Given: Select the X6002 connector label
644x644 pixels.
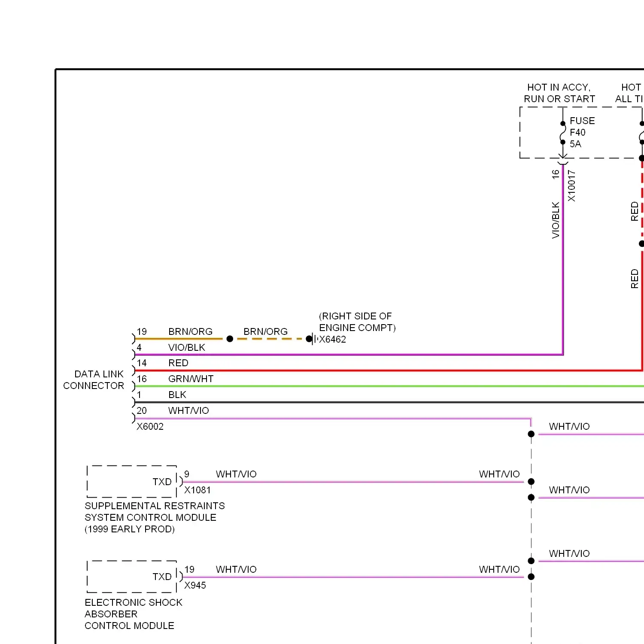Looking at the screenshot, I should 150,426.
